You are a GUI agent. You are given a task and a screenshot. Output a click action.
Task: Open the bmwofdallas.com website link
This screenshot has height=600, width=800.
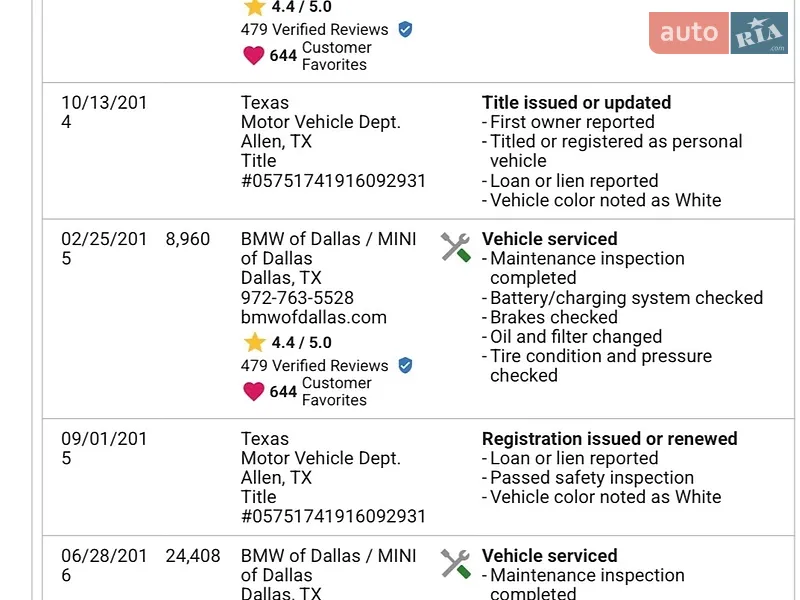(314, 317)
